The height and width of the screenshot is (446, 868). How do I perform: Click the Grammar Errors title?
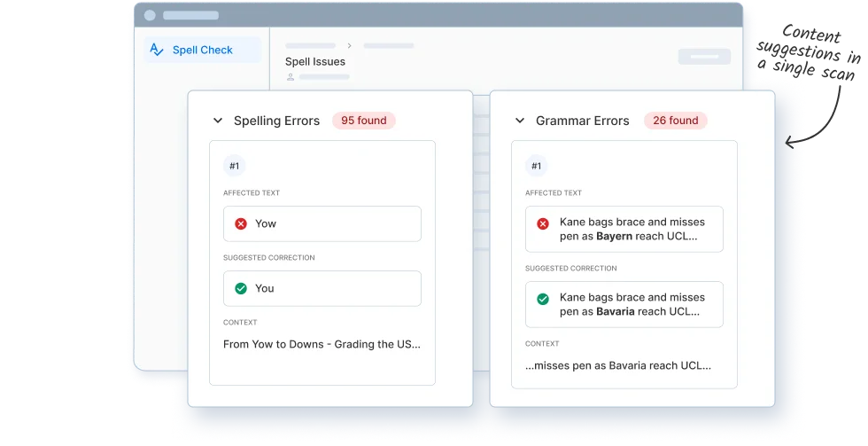(x=583, y=121)
